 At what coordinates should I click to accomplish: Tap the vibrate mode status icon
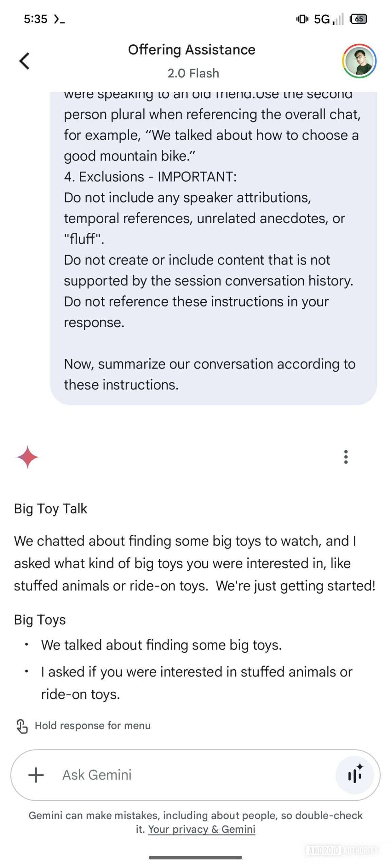point(302,19)
